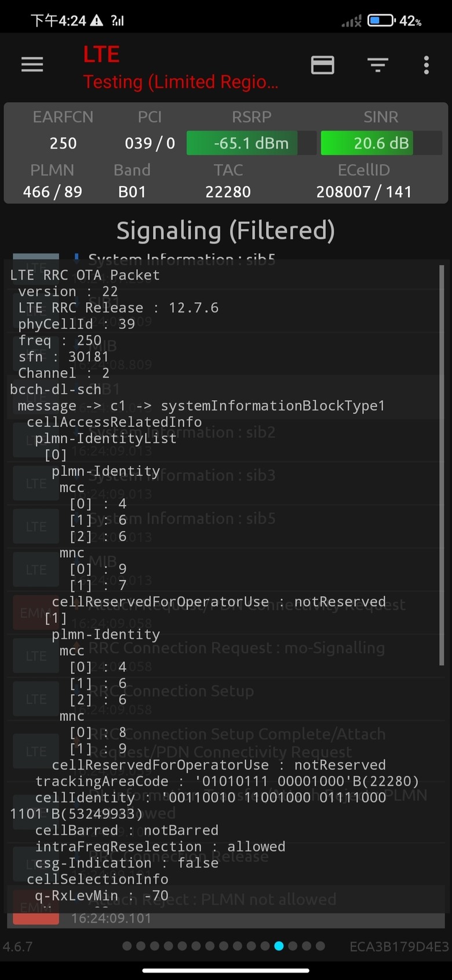The width and height of the screenshot is (452, 980).
Task: Tap the ECellID value 208007 / 141
Action: tap(363, 192)
